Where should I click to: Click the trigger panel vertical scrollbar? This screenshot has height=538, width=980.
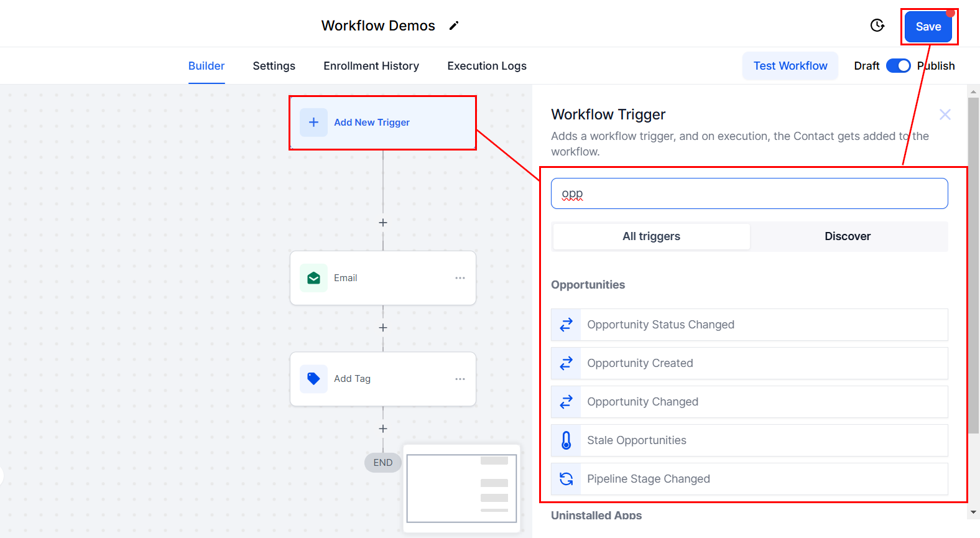pyautogui.click(x=974, y=266)
